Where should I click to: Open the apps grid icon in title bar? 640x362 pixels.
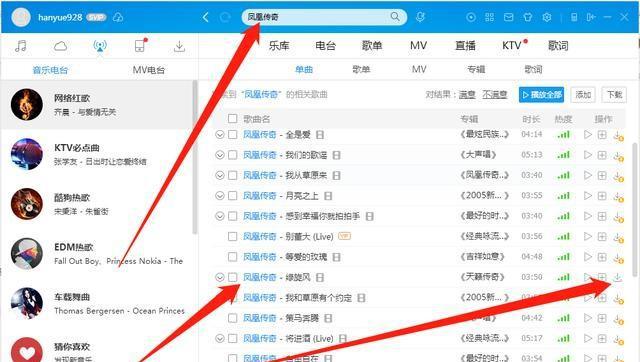click(489, 17)
